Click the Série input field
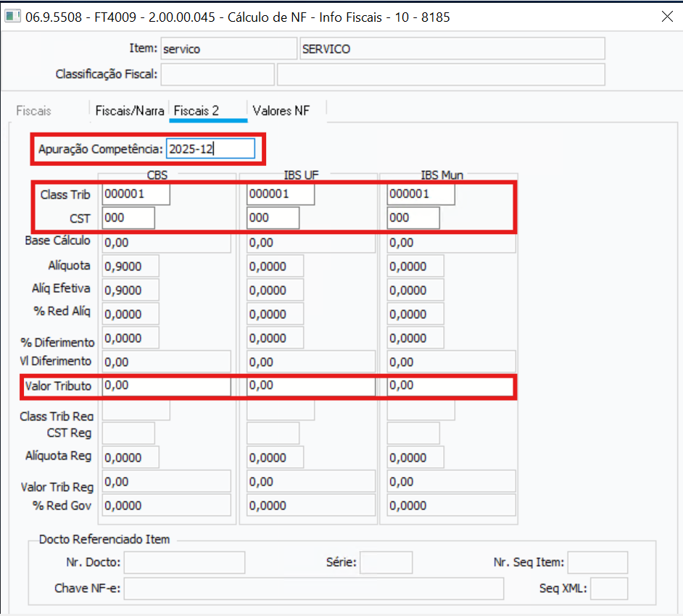Image resolution: width=683 pixels, height=616 pixels. (x=386, y=562)
